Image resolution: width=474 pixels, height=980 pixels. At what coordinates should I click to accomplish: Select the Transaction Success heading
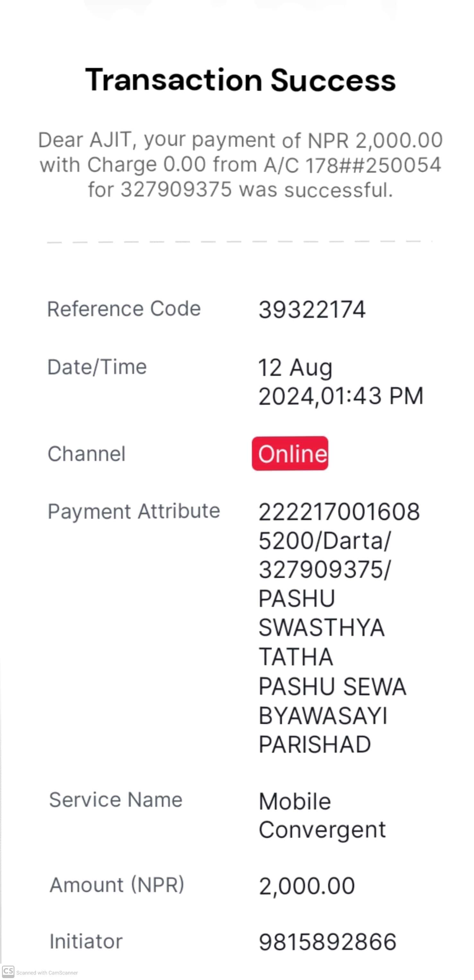240,80
